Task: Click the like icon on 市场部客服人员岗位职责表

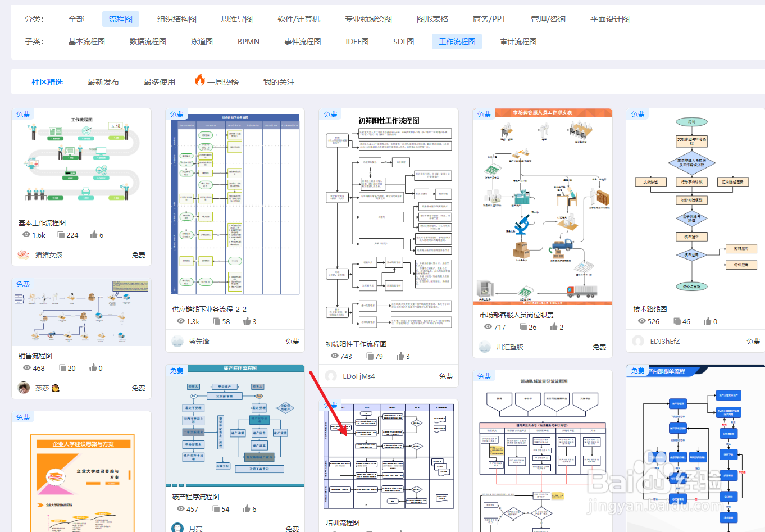Action: pyautogui.click(x=554, y=326)
